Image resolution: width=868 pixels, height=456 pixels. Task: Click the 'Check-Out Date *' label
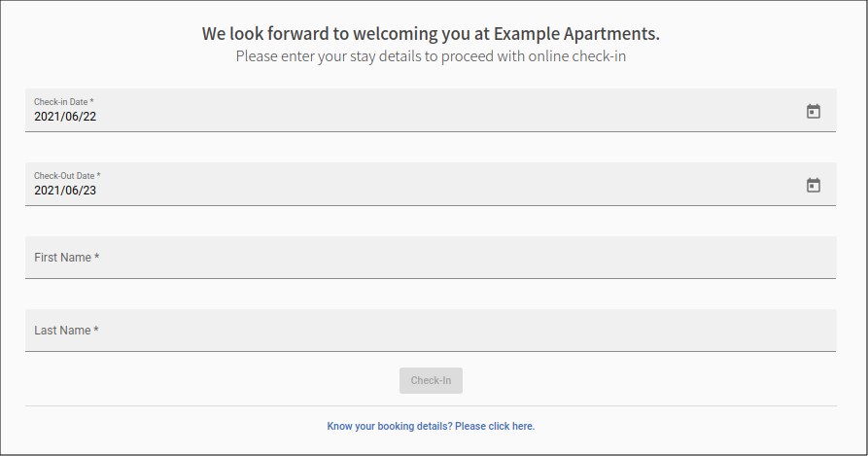click(x=67, y=175)
